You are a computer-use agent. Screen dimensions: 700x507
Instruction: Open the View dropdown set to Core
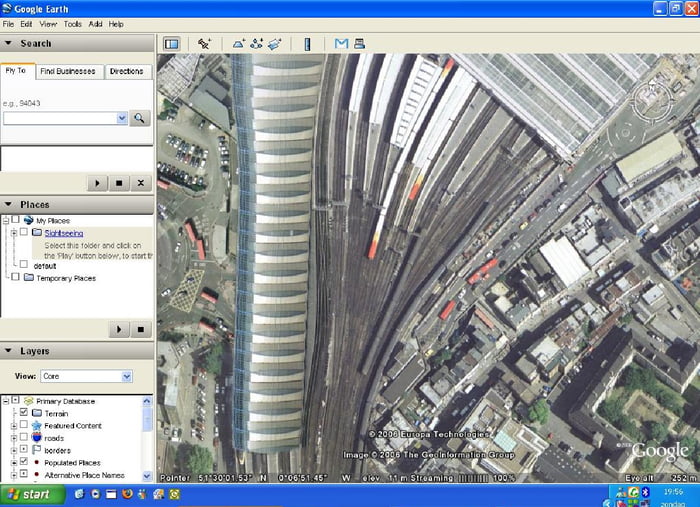point(86,377)
